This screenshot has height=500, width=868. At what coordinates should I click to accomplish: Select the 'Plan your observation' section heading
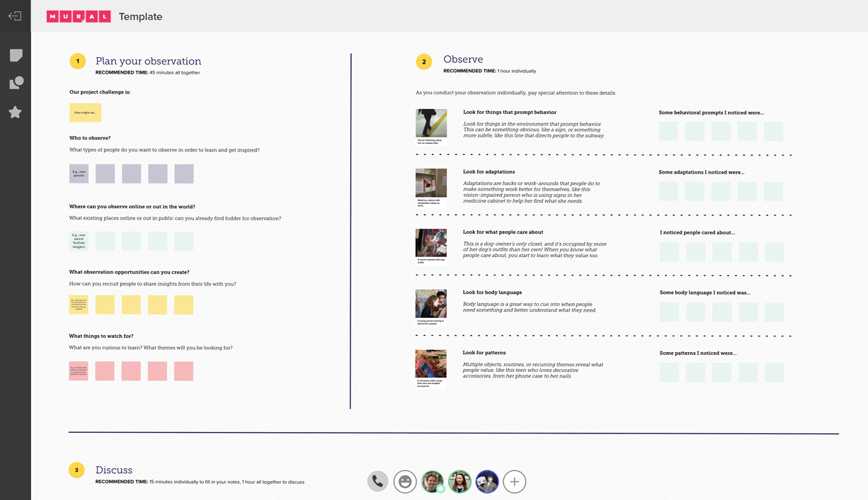[x=149, y=61]
